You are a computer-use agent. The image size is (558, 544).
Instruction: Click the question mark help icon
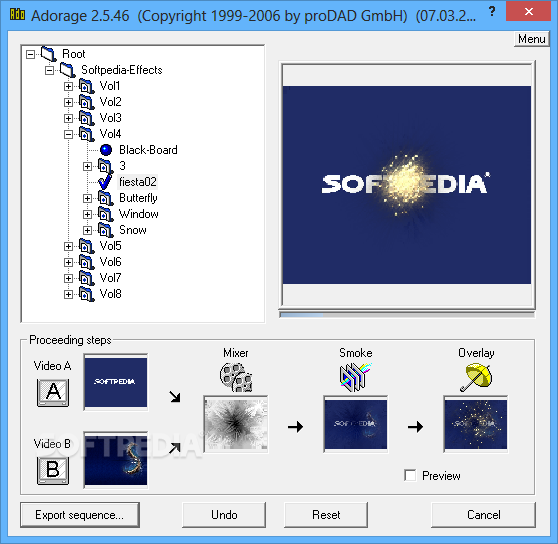click(x=492, y=12)
